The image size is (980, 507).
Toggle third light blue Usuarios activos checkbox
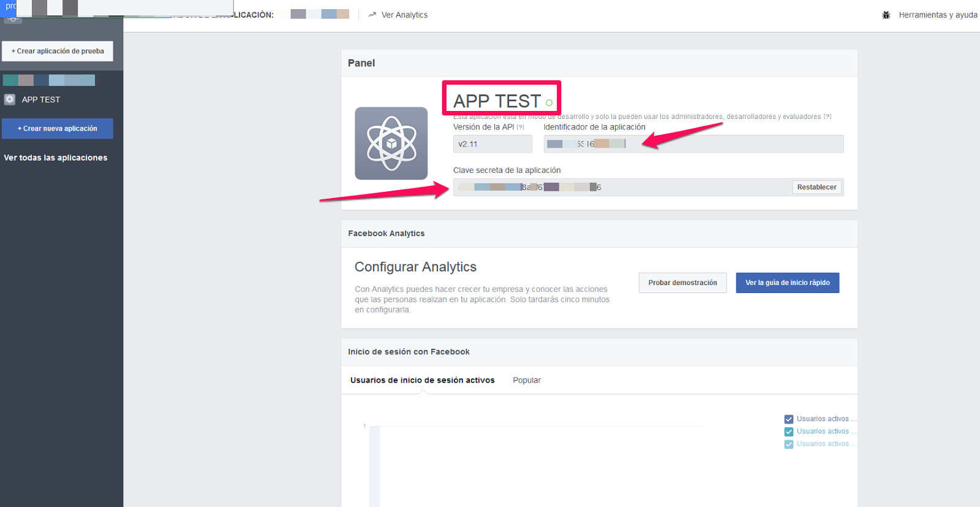point(789,444)
